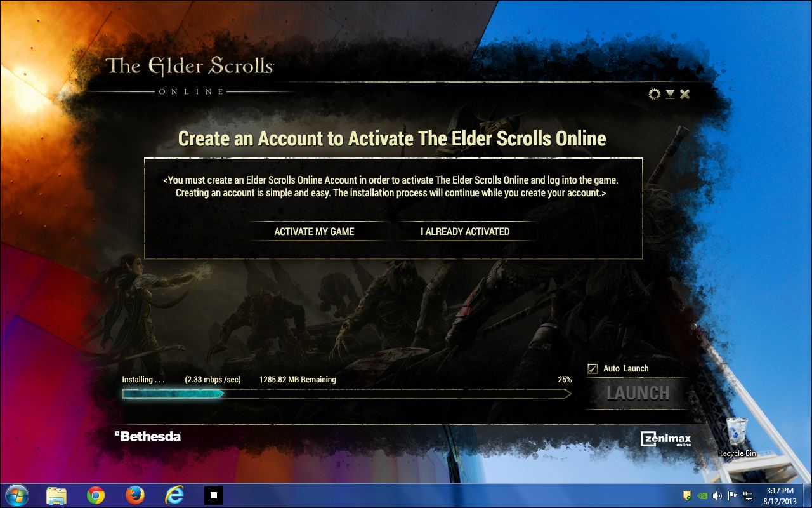Close the Elder Scrolls Online launcher
The image size is (812, 508).
point(684,95)
